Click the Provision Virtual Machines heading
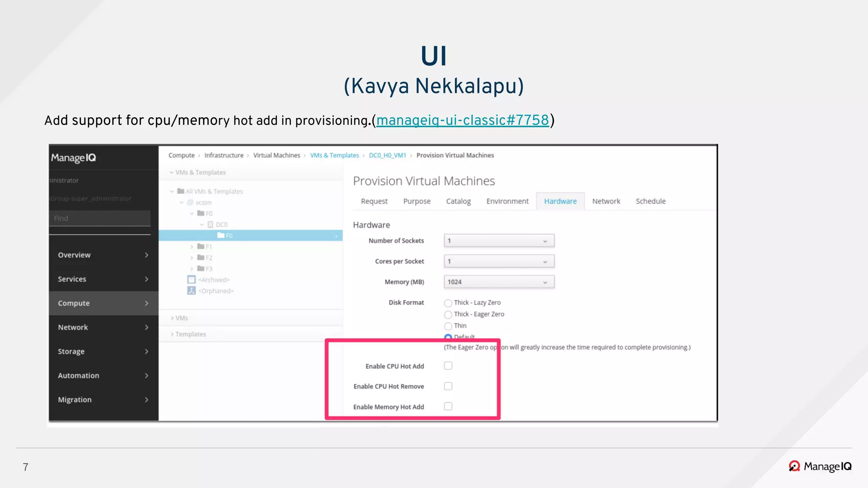Image resolution: width=868 pixels, height=488 pixels. tap(424, 181)
